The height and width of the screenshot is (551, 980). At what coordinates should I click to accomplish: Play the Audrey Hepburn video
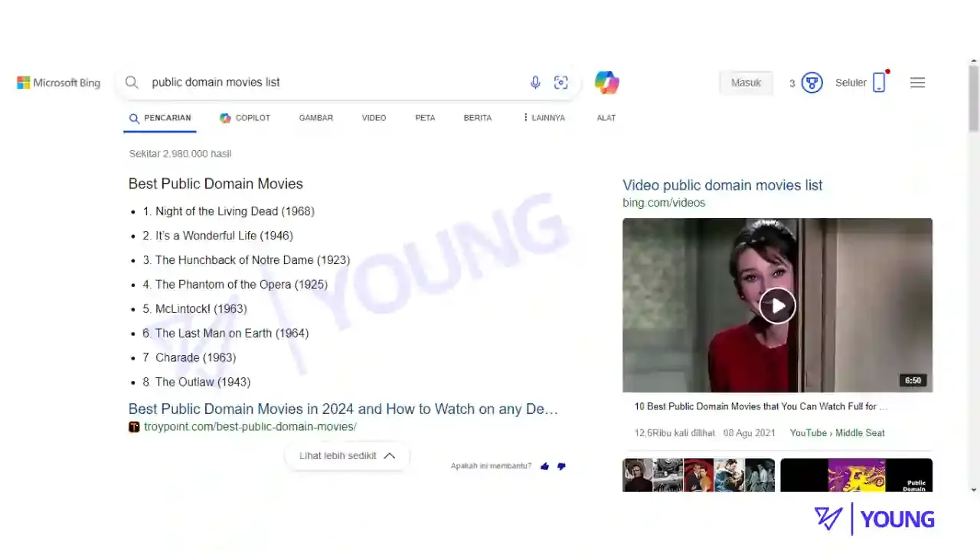pos(777,306)
